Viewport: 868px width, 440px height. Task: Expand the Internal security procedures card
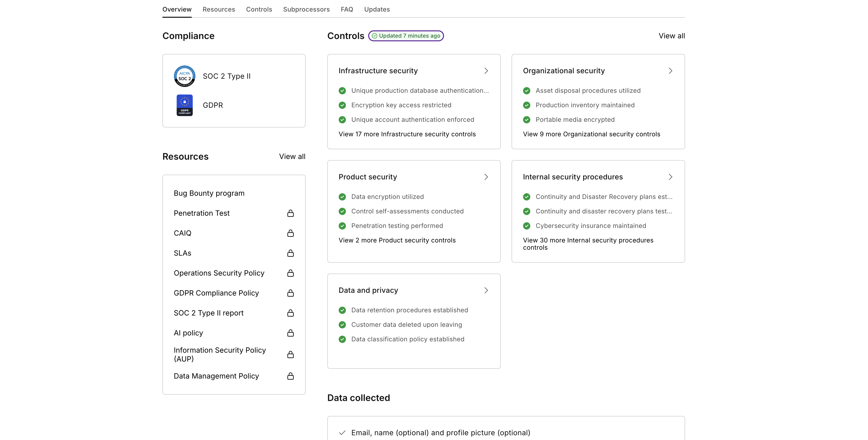[671, 176]
